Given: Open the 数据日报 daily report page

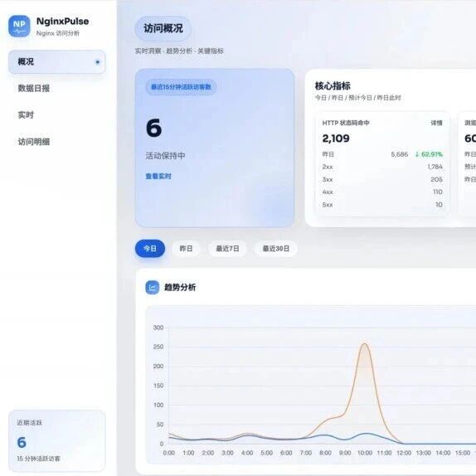Looking at the screenshot, I should click(x=34, y=89).
